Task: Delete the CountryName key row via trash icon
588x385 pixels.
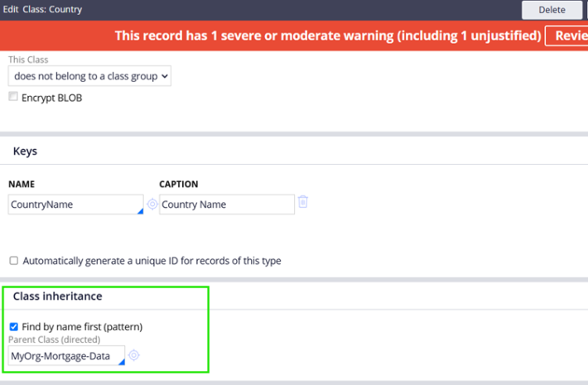Action: click(x=303, y=202)
